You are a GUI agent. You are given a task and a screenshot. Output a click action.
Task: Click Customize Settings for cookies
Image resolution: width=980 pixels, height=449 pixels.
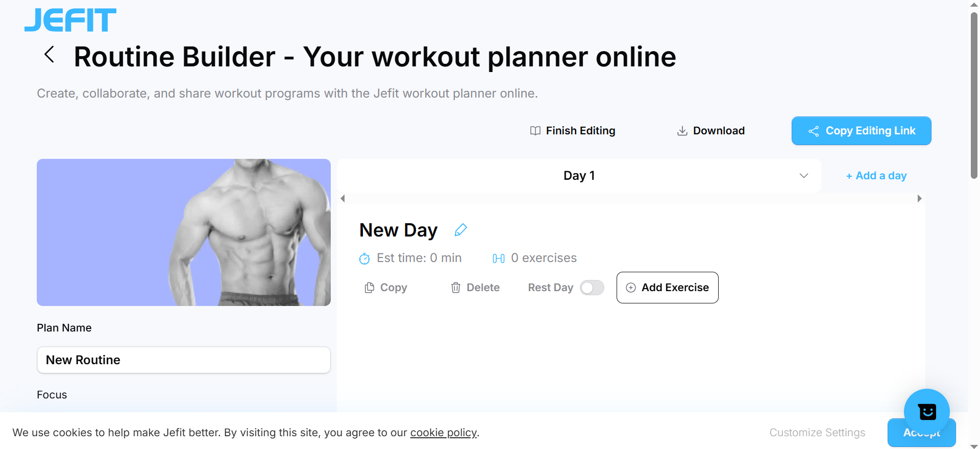pos(817,433)
